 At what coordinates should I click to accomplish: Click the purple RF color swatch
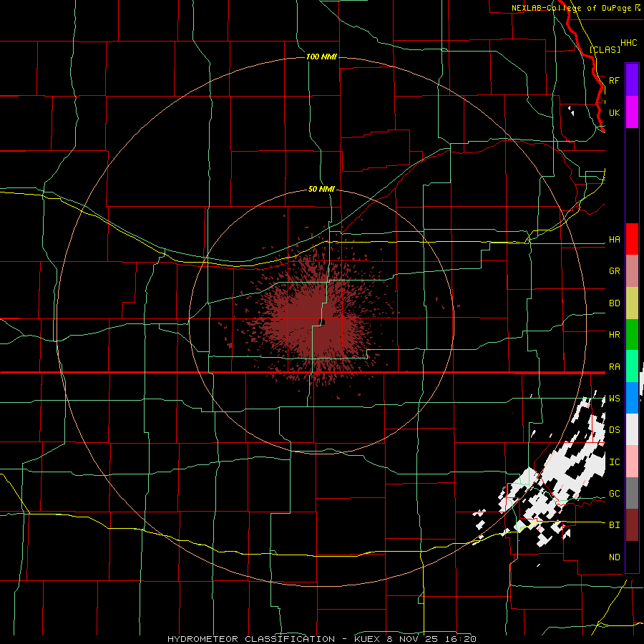click(632, 80)
